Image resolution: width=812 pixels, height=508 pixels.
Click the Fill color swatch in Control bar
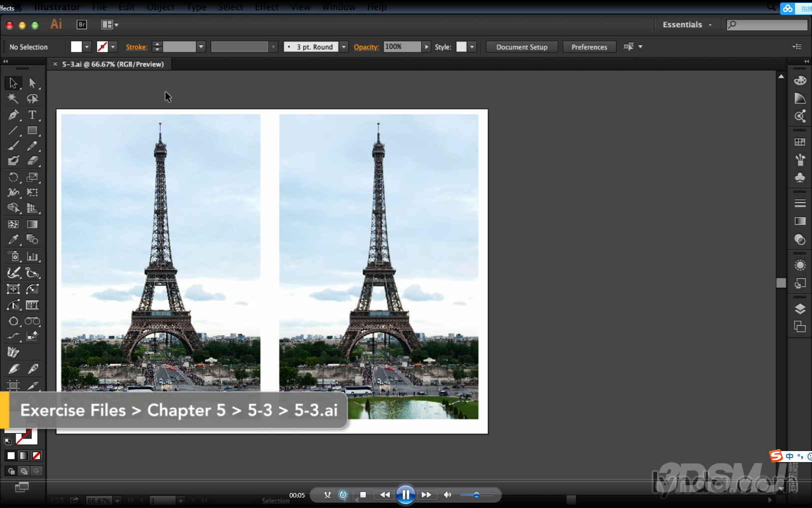(x=76, y=47)
